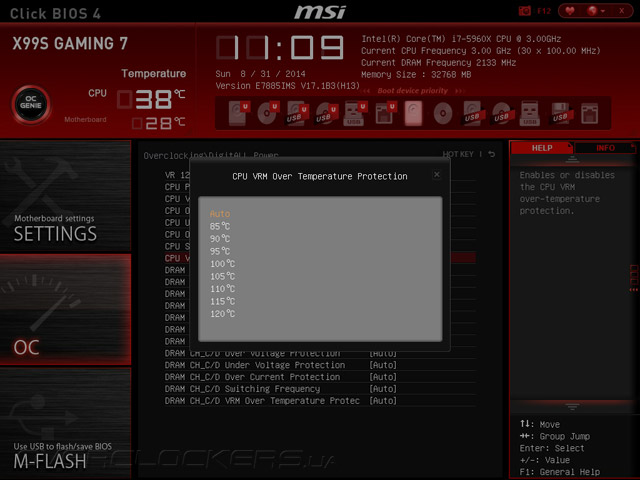
Task: Select the UEFI optical disc boot device icon
Action: pos(268,113)
